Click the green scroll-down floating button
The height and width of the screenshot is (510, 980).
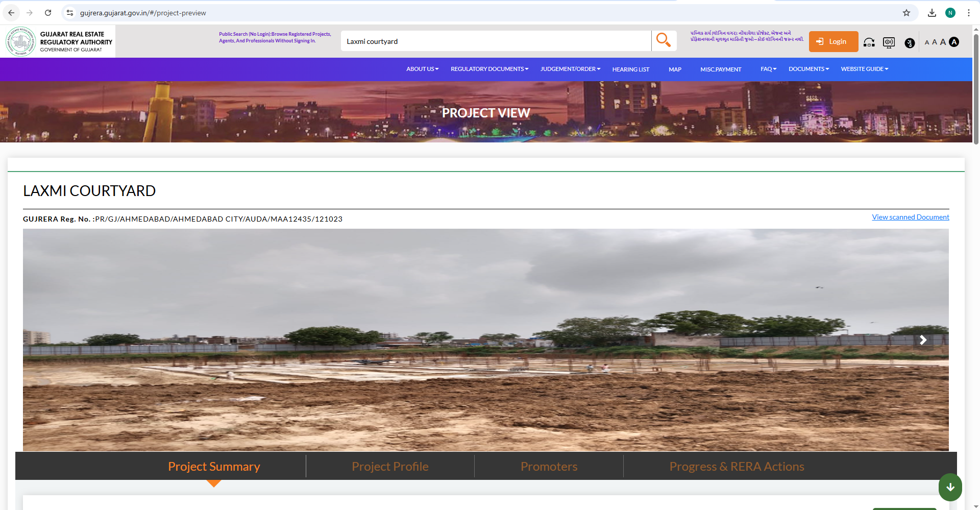(x=950, y=487)
